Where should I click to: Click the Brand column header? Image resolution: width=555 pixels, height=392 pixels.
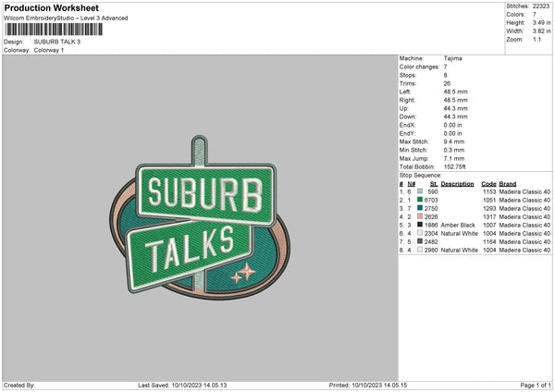pos(508,183)
